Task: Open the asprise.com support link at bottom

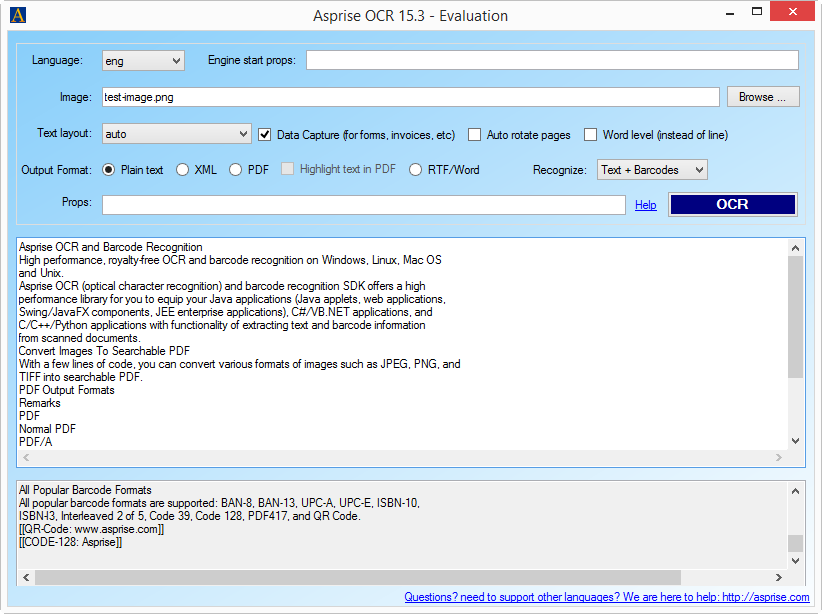Action: click(606, 597)
